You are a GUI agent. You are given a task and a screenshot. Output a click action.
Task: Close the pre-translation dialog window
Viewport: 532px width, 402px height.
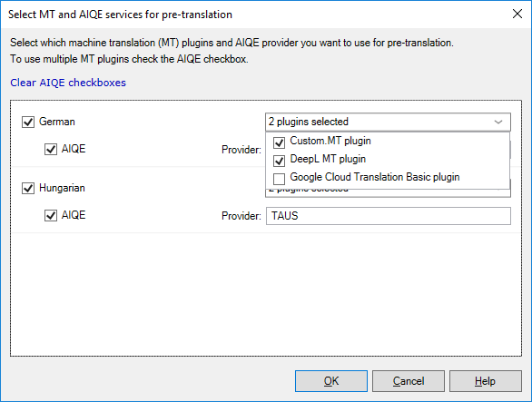[517, 14]
